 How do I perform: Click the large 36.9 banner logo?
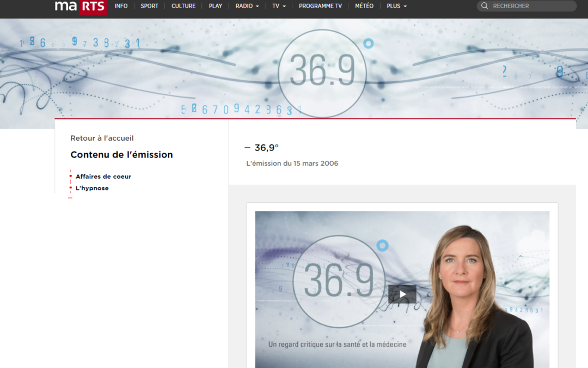322,73
